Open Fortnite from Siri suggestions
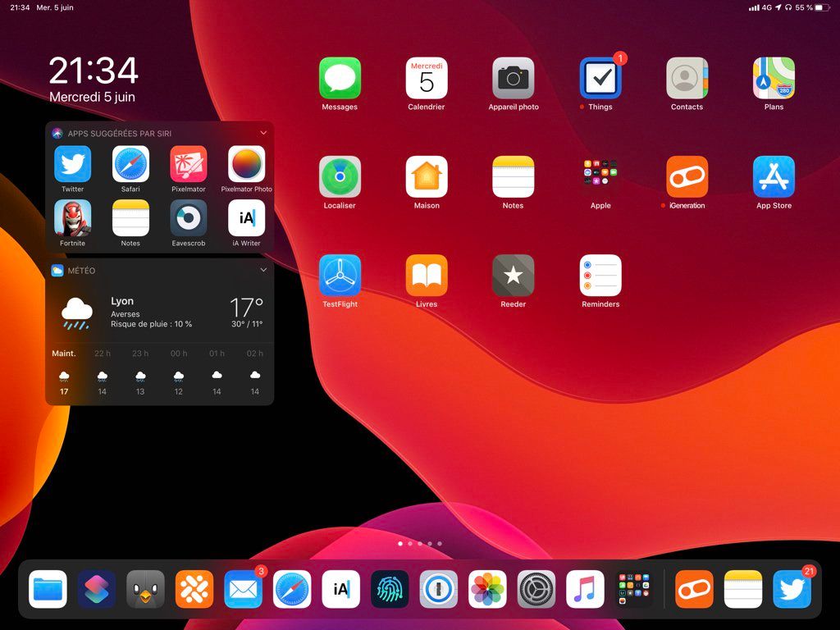The image size is (840, 630). pos(72,218)
